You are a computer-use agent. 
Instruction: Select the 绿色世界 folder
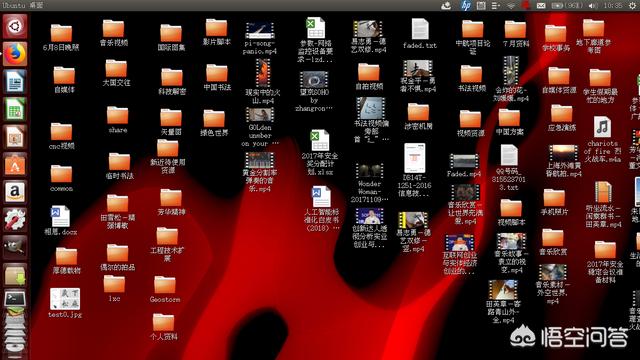point(214,123)
